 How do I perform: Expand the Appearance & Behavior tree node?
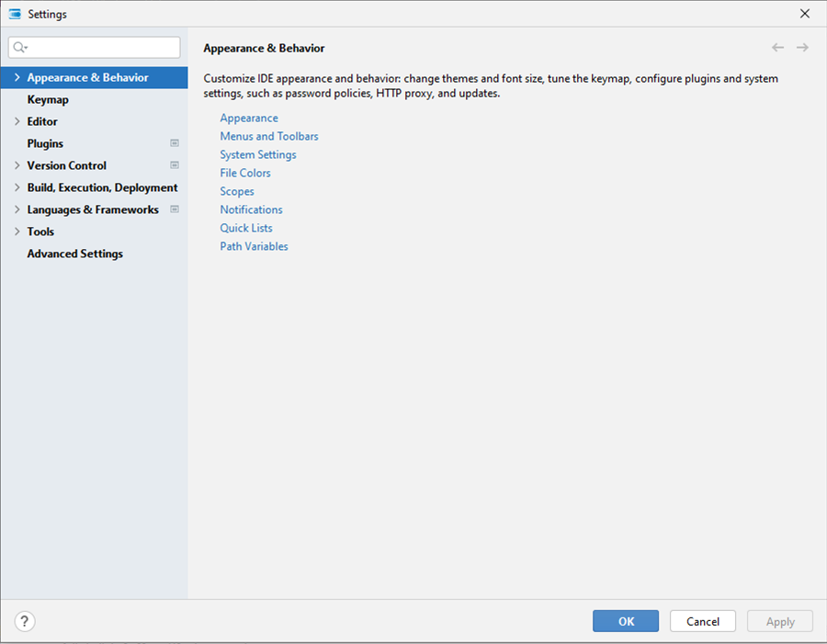pyautogui.click(x=17, y=78)
